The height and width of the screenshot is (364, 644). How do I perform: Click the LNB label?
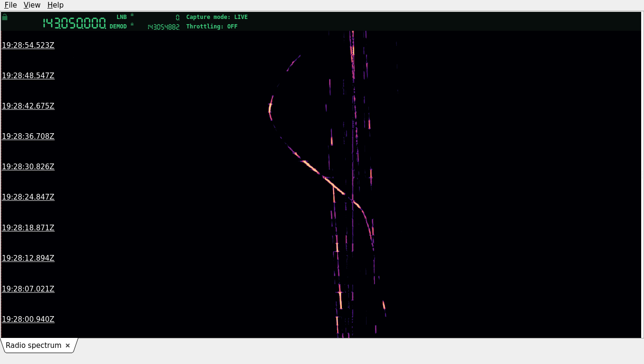(x=122, y=17)
